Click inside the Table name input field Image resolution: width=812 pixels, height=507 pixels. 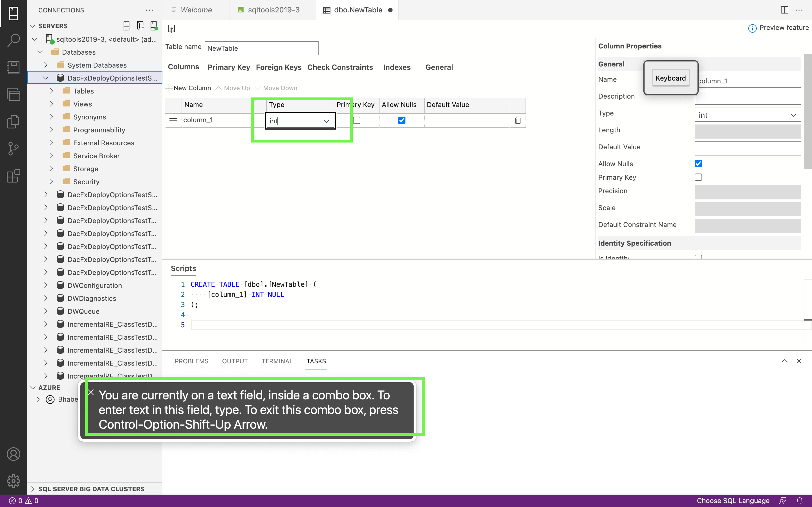261,48
